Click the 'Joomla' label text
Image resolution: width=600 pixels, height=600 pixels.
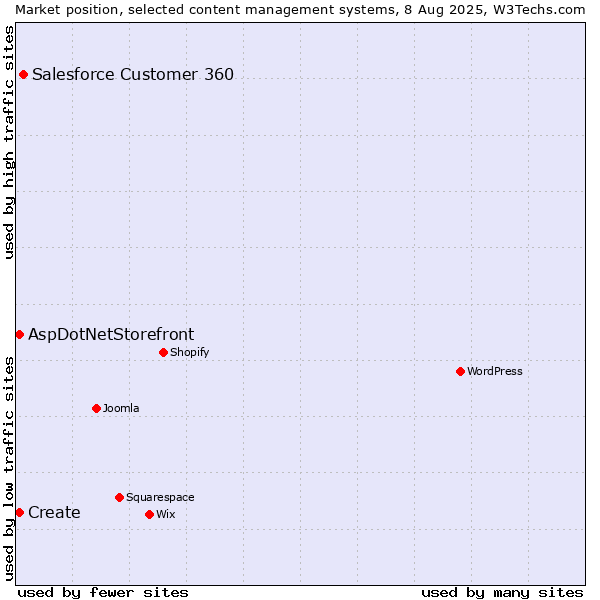[121, 408]
